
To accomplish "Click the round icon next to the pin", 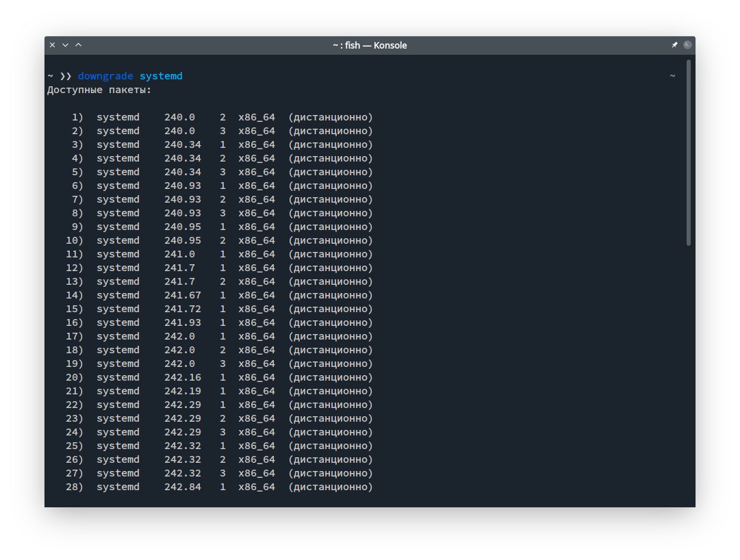I will (687, 44).
